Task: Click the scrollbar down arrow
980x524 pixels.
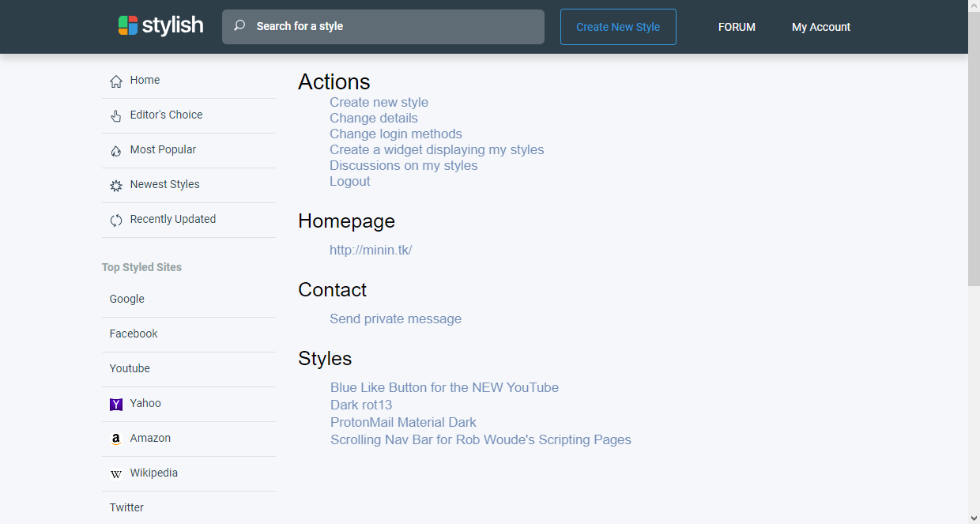Action: 974,518
